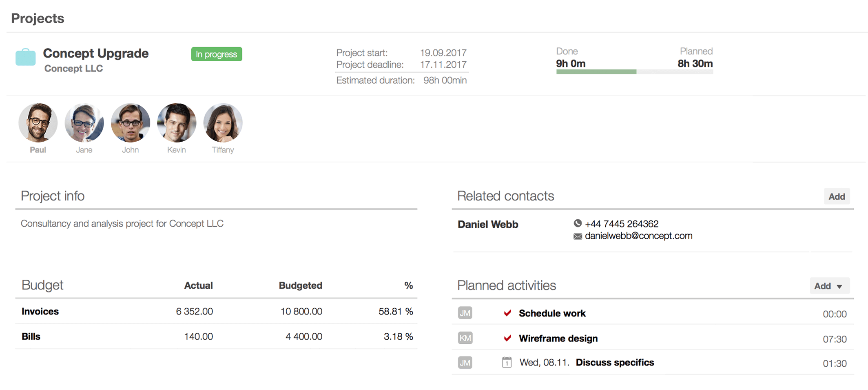The height and width of the screenshot is (390, 868).
Task: Click the JM badge beside Discuss specifics
Action: (465, 362)
